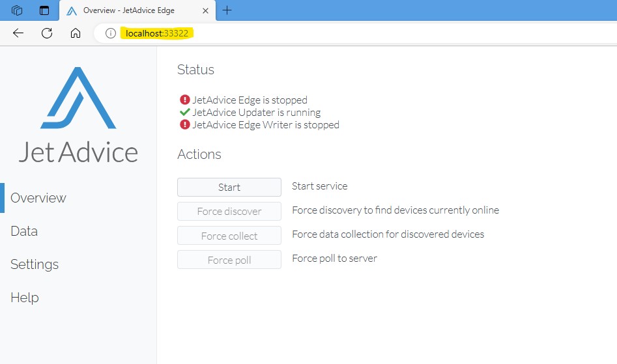Open Help in sidebar
The height and width of the screenshot is (364, 617).
click(25, 298)
